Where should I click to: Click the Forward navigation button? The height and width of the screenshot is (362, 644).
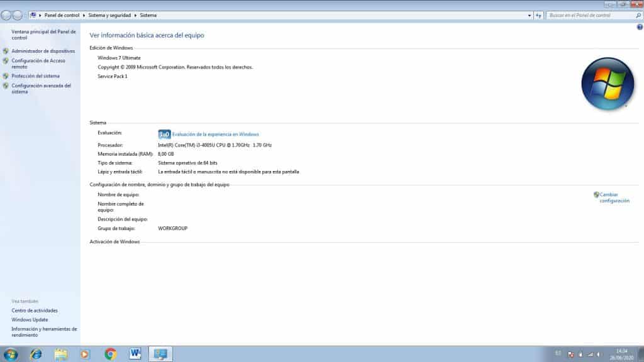coord(17,16)
